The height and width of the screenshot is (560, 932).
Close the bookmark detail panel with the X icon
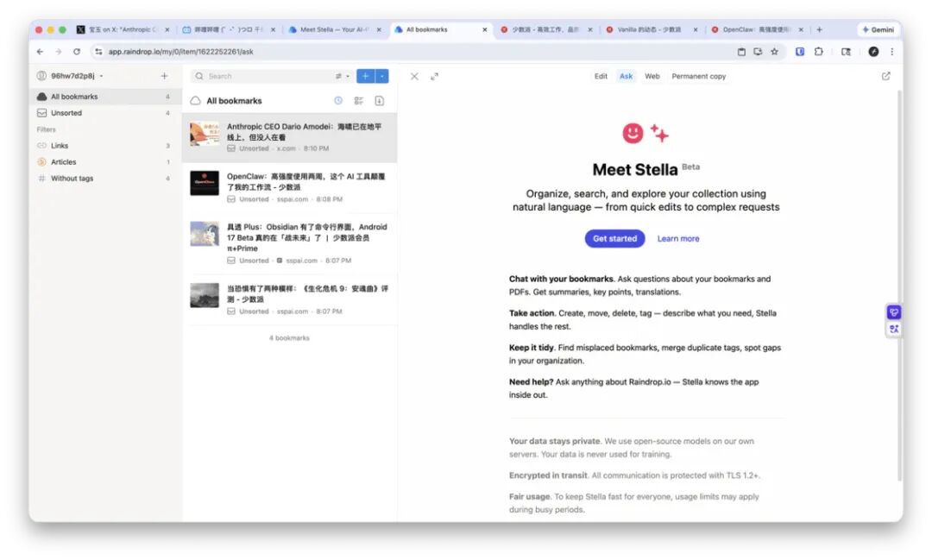[x=414, y=76]
